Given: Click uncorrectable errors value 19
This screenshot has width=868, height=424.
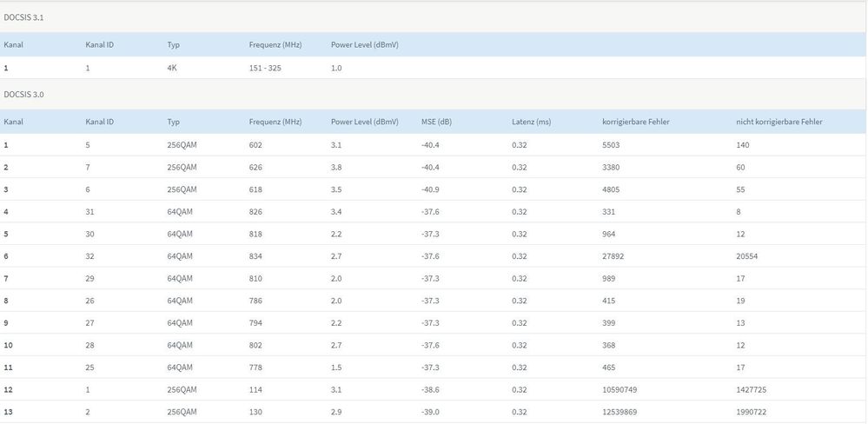Looking at the screenshot, I should 740,301.
